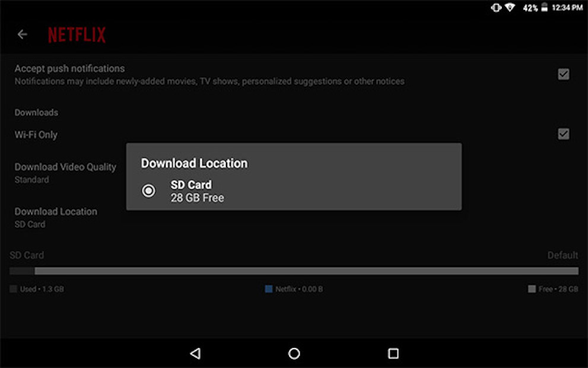This screenshot has height=368, width=588.
Task: Tap the back arrow next to Netflix
Action: click(x=23, y=34)
